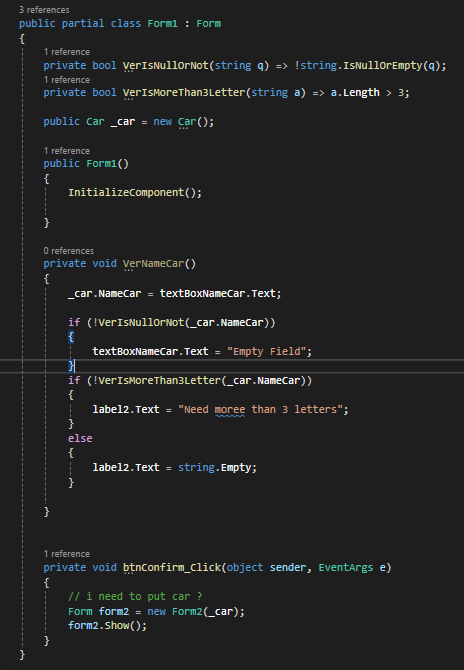Open '1 reference' CodeLens above btnConfirm_Click

(x=67, y=554)
